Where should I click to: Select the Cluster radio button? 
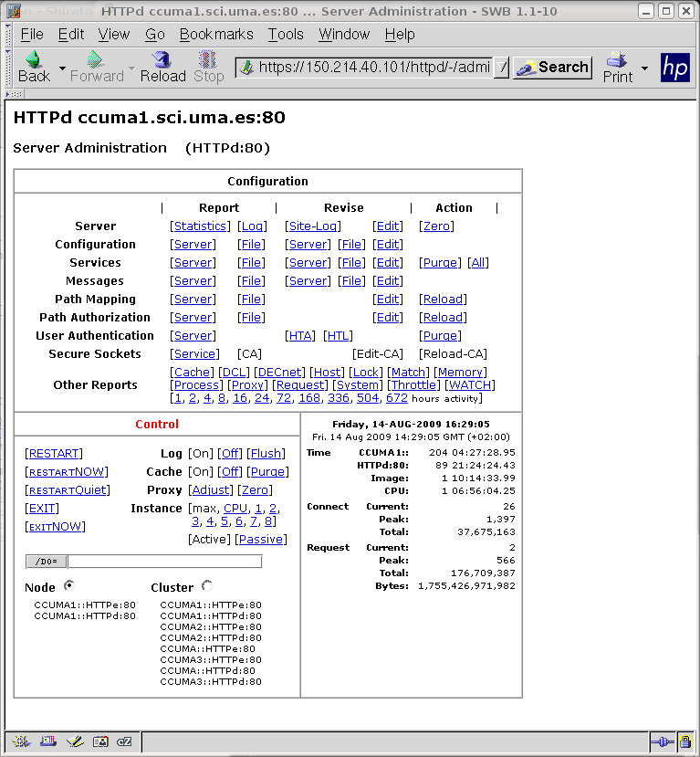(x=207, y=586)
